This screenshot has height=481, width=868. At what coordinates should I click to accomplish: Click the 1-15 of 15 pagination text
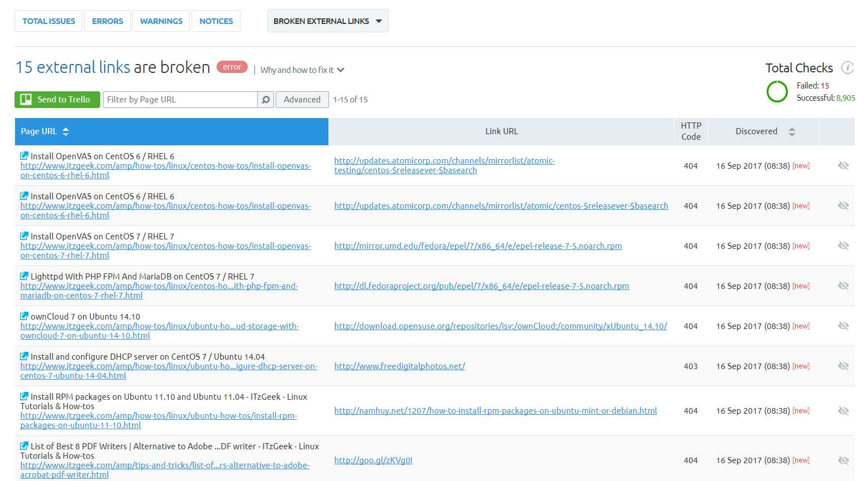(x=350, y=100)
